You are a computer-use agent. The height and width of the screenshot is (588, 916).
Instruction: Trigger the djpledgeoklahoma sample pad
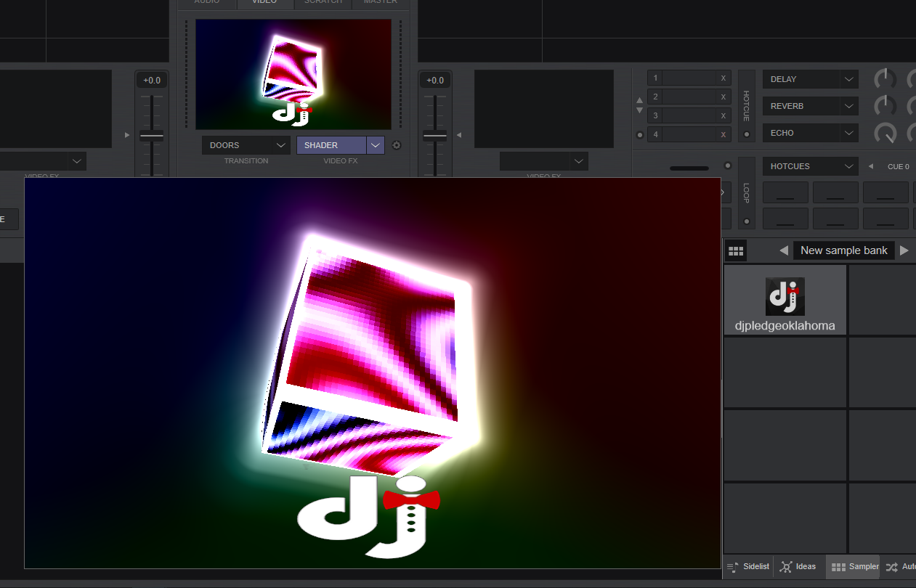[x=785, y=300]
